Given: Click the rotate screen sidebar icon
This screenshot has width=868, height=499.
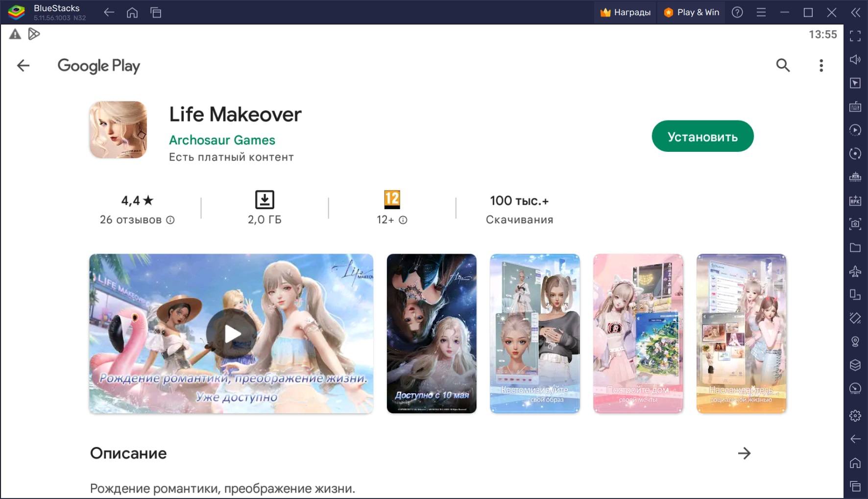Looking at the screenshot, I should click(855, 294).
